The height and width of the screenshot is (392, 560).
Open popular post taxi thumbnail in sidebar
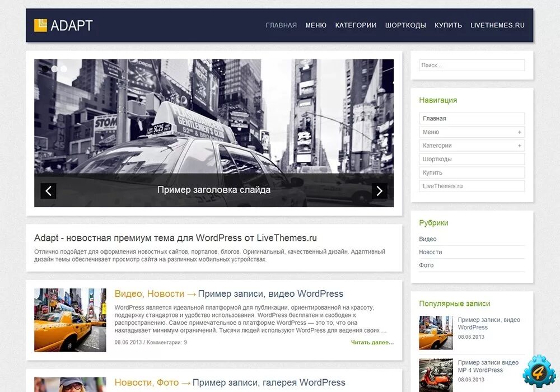click(436, 333)
